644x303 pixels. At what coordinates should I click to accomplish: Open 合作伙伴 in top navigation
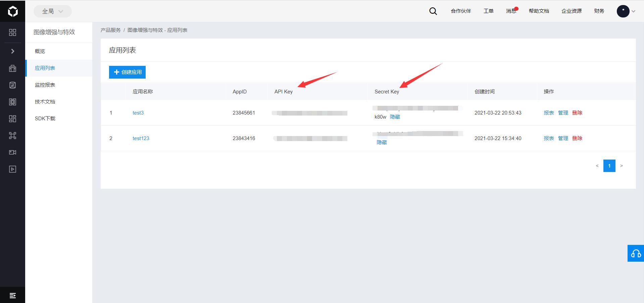point(461,11)
